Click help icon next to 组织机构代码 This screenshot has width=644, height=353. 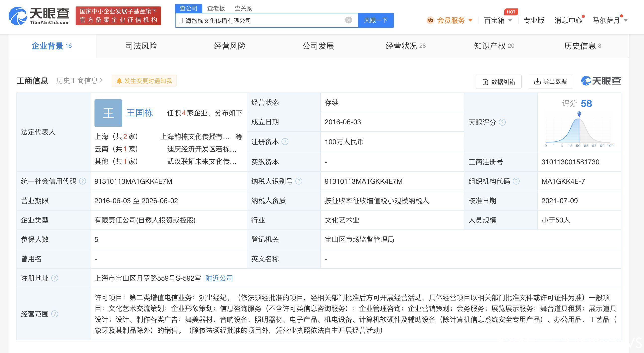516,181
